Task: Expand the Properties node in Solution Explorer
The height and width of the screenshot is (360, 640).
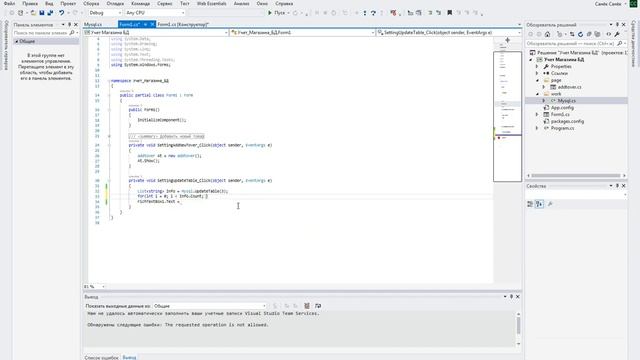Action: tap(537, 67)
